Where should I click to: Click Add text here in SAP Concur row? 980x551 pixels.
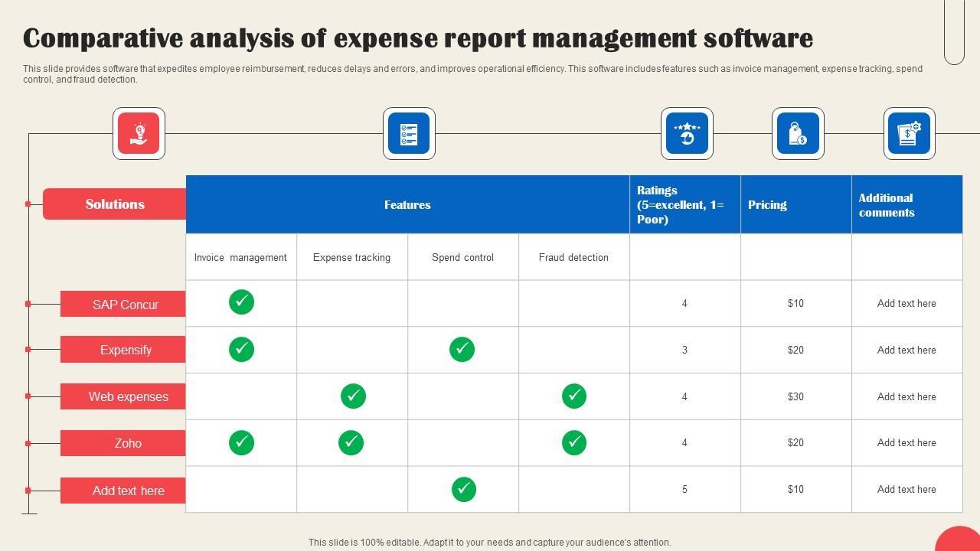tap(906, 304)
